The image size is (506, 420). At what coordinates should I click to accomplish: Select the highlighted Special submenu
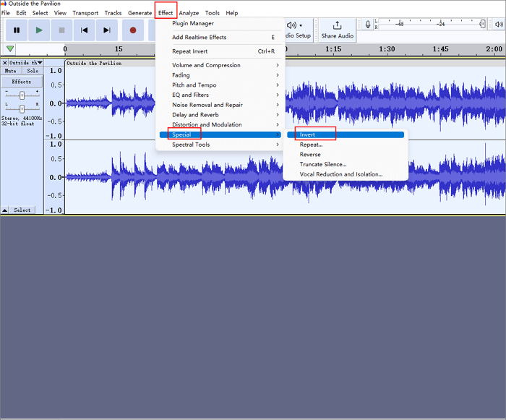point(220,134)
